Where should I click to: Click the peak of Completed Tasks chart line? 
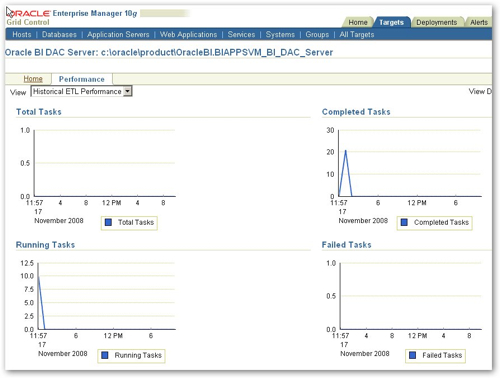point(345,151)
